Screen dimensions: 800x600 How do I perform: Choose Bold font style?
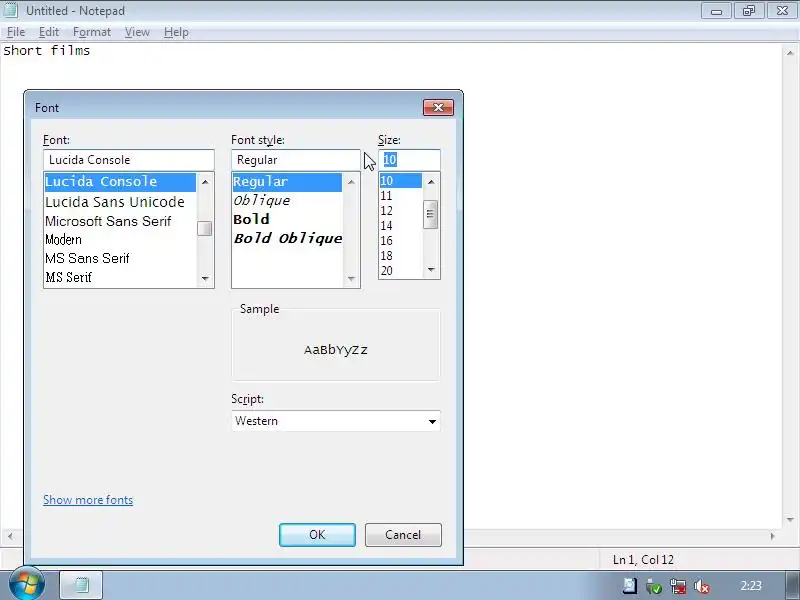(287, 219)
